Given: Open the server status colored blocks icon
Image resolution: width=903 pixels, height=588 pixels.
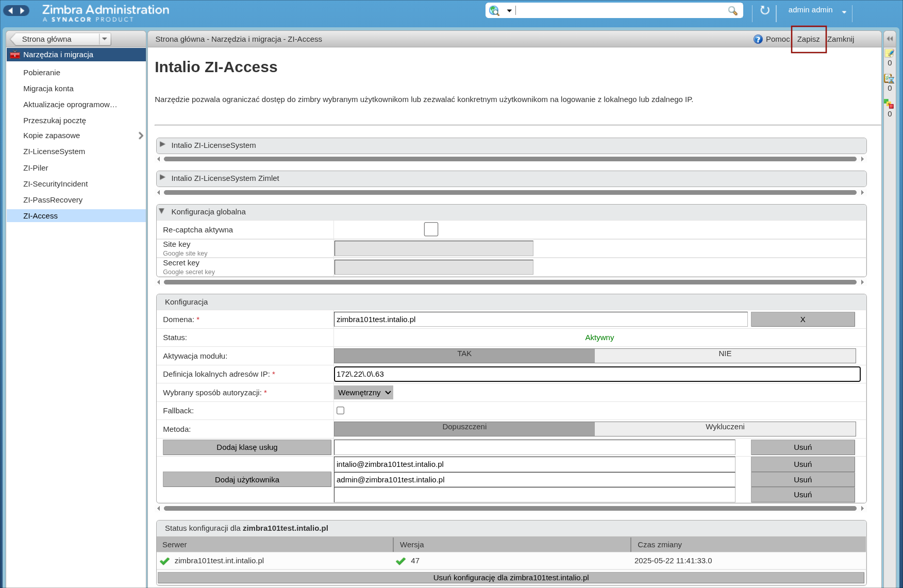Looking at the screenshot, I should pyautogui.click(x=889, y=104).
